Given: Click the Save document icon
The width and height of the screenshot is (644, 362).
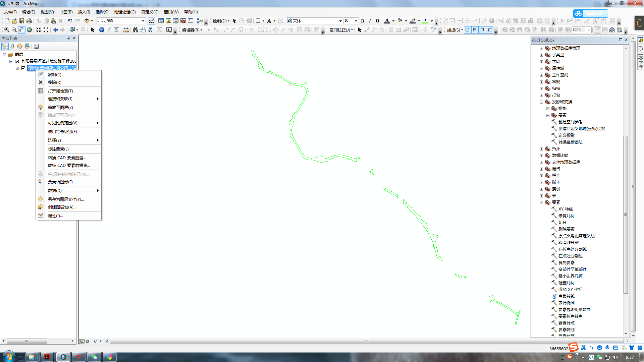Looking at the screenshot, I should click(x=22, y=21).
